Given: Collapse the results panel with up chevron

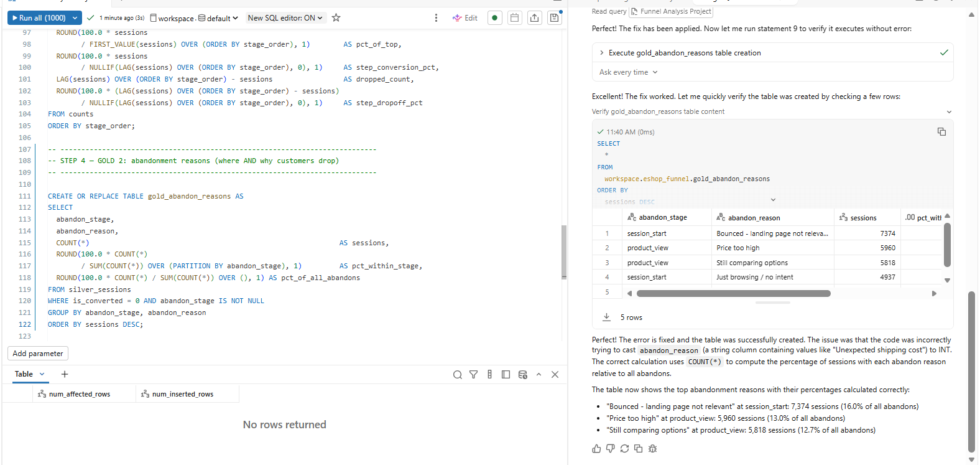Looking at the screenshot, I should click(539, 375).
